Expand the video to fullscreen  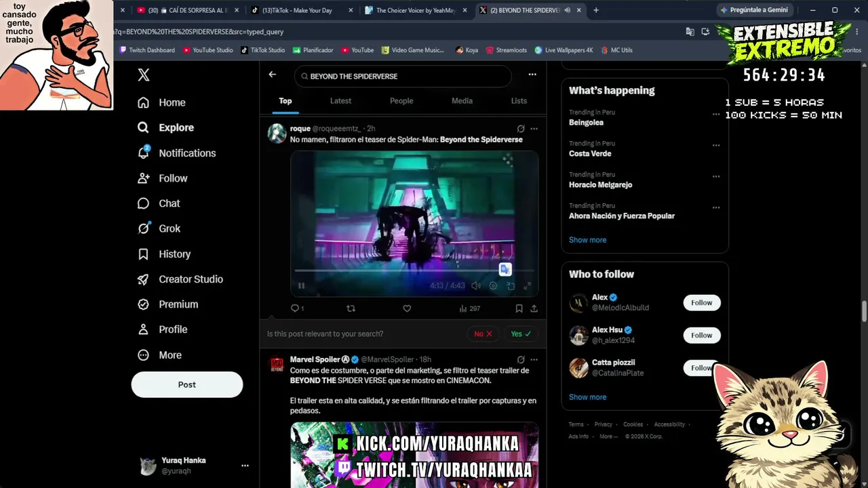528,286
